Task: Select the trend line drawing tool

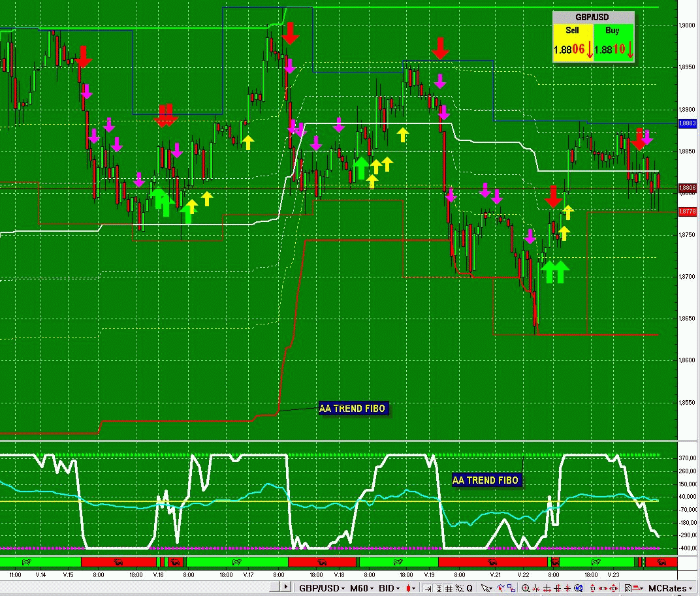Action: pyautogui.click(x=501, y=588)
